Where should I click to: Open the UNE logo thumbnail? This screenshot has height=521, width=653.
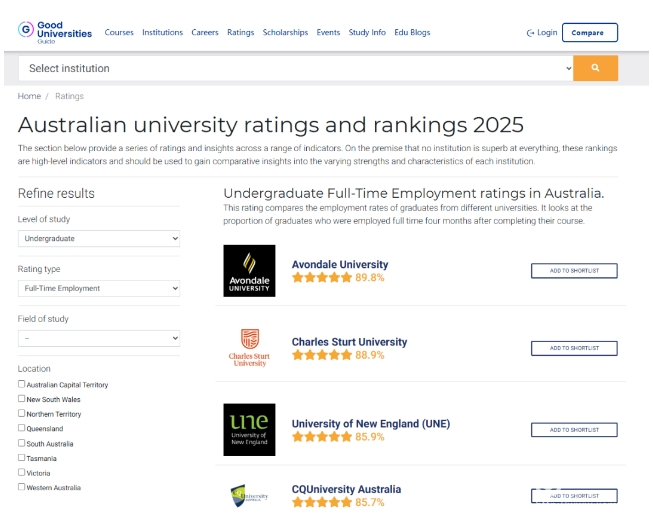[249, 429]
